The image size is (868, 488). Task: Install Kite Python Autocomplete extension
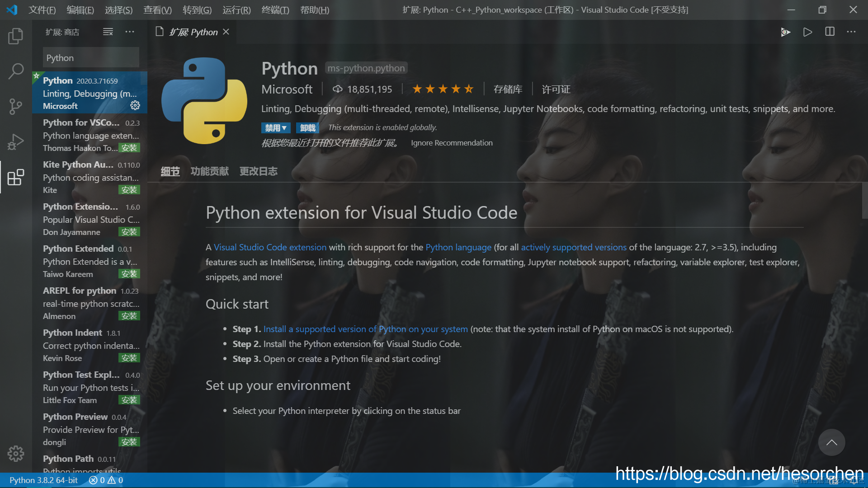129,190
